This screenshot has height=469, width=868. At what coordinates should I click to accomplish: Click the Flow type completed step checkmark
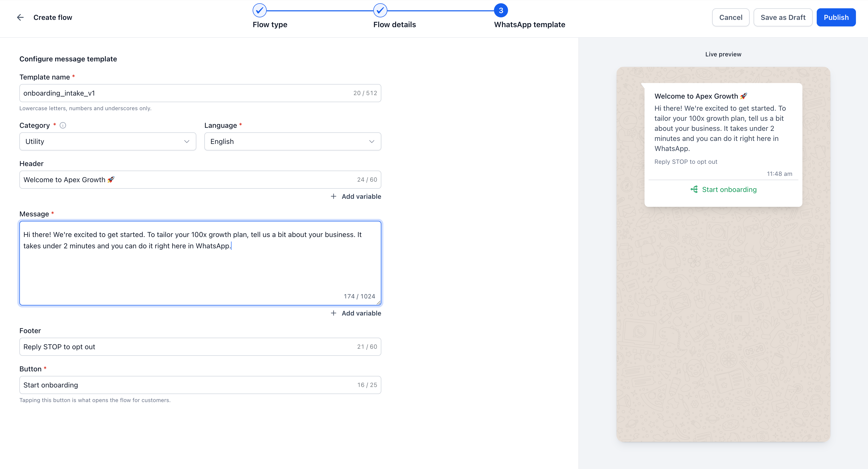259,11
